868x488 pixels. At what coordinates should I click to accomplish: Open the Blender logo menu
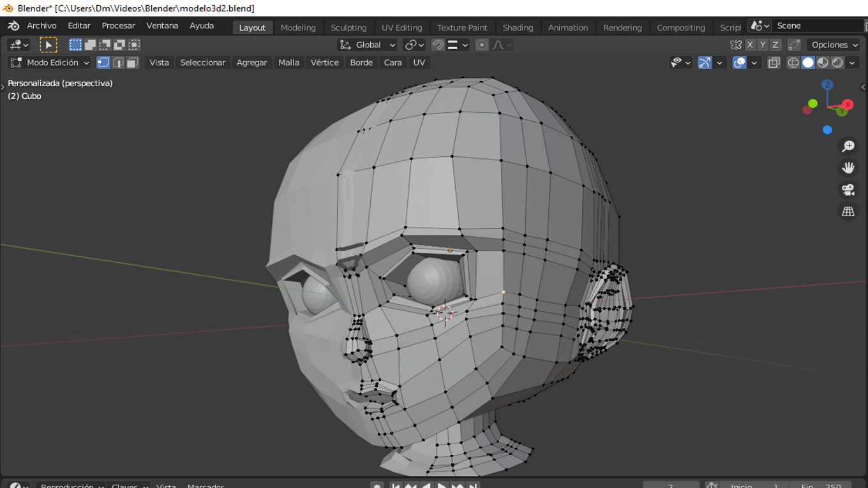[13, 26]
